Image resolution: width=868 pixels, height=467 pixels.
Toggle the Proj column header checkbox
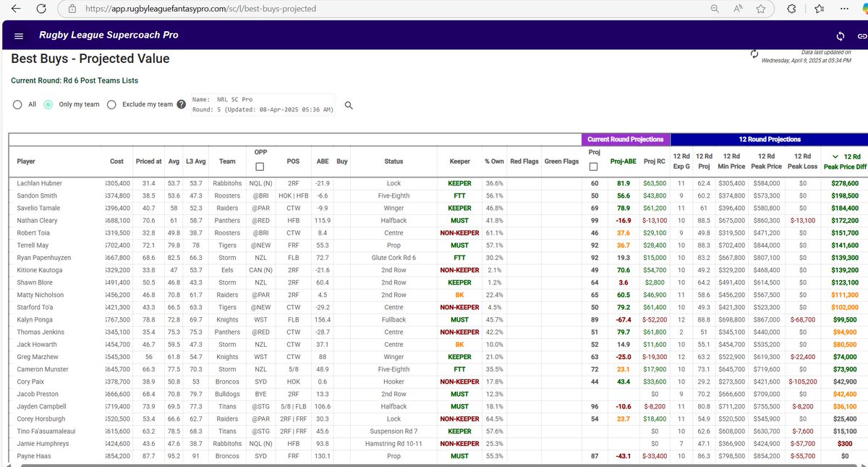click(593, 166)
